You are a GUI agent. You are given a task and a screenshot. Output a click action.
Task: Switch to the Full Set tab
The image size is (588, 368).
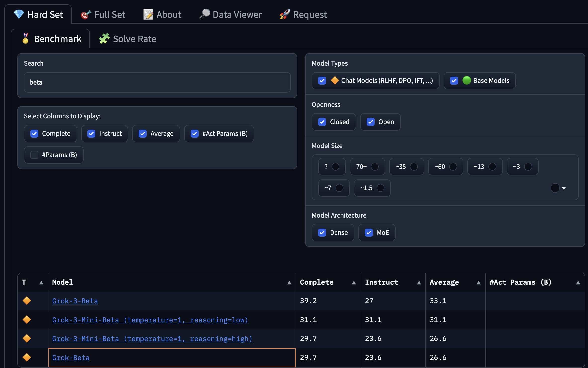pos(103,14)
